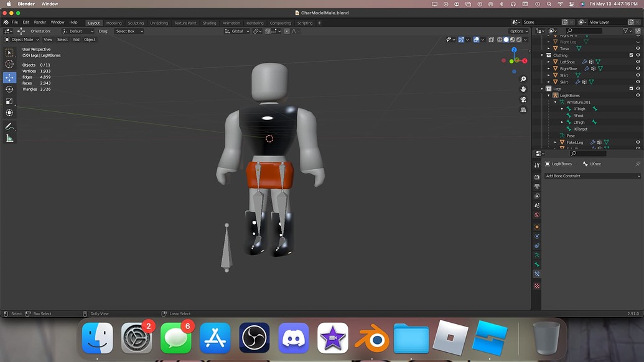Collapse Armature.001 in the outliner
Image resolution: width=644 pixels, height=362 pixels.
(x=555, y=102)
